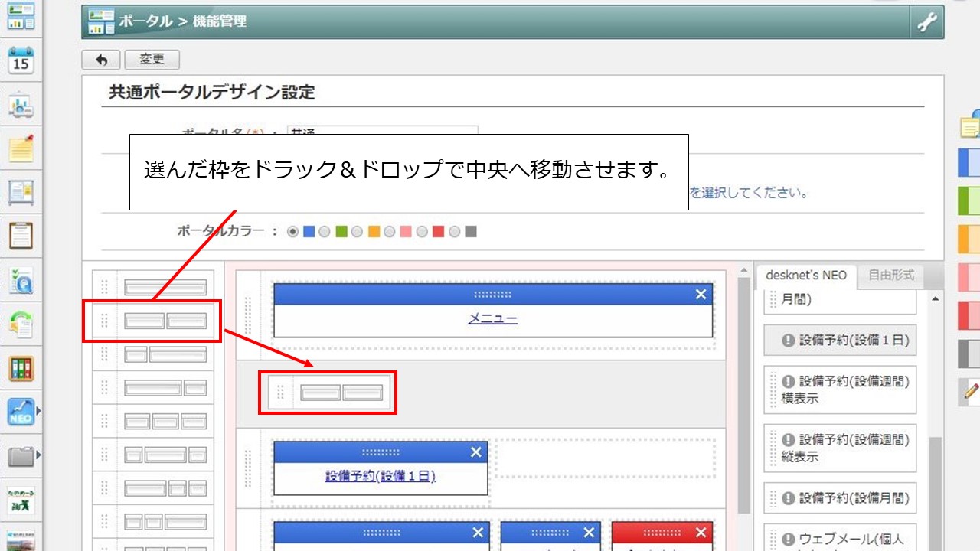Viewport: 980px width, 551px height.
Task: Click the red portal color swatch
Action: [438, 231]
